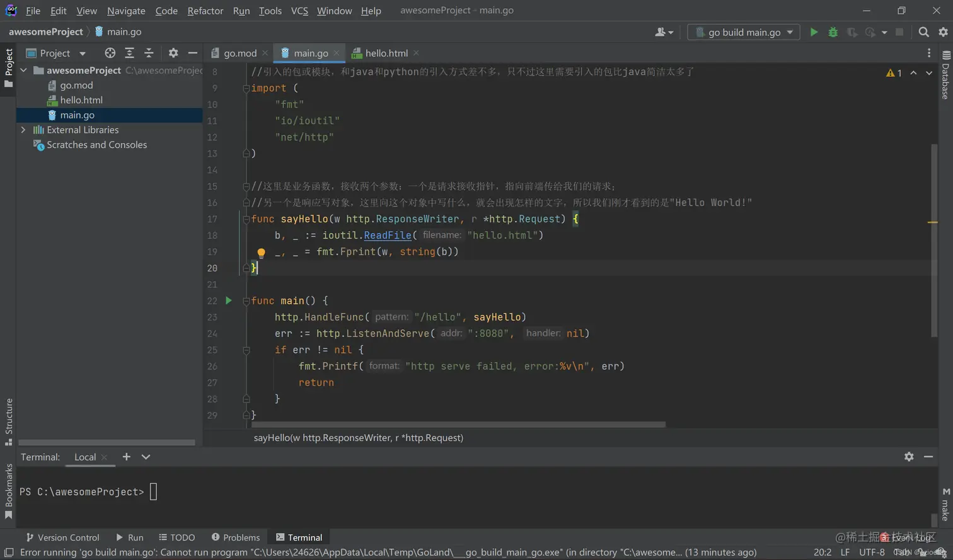The height and width of the screenshot is (560, 953).
Task: Switch to the hello.html editor tab
Action: [386, 53]
